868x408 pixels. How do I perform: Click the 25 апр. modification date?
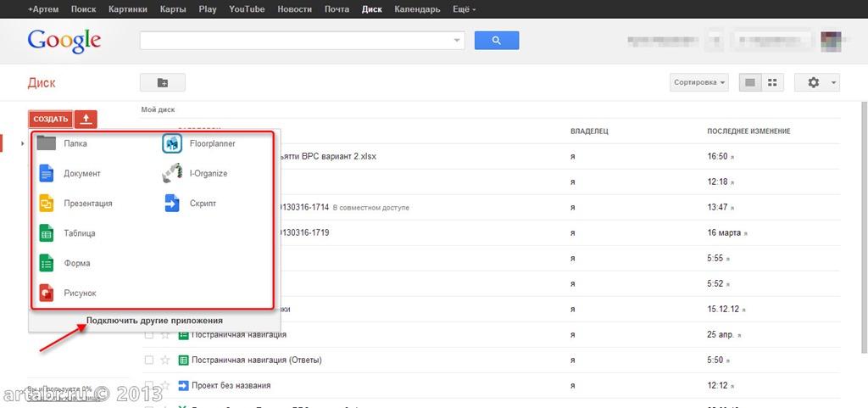pos(721,335)
